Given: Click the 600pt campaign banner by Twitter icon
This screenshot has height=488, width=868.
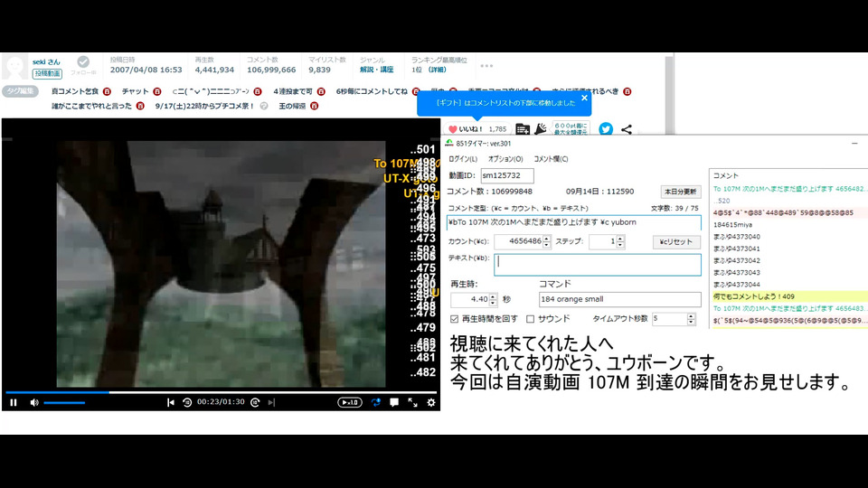Looking at the screenshot, I should 571,129.
